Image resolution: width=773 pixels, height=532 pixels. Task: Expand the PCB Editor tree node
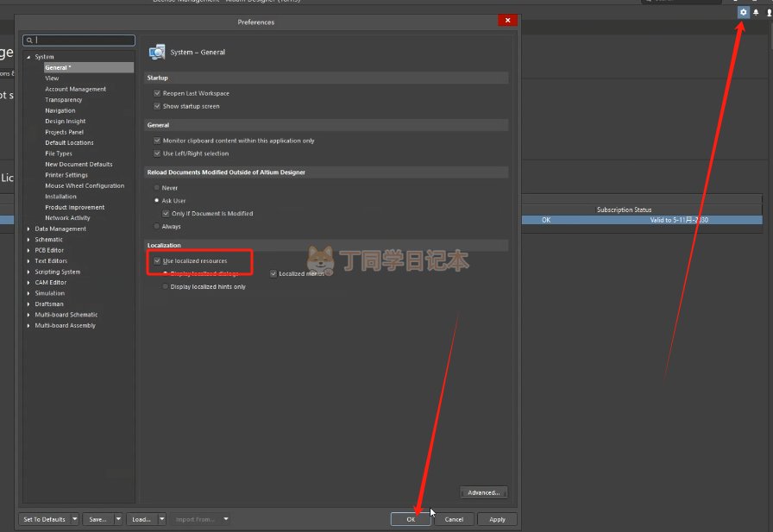28,250
